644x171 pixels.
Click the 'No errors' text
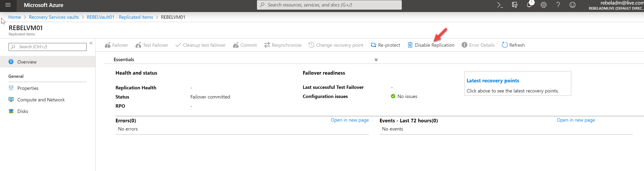point(128,129)
